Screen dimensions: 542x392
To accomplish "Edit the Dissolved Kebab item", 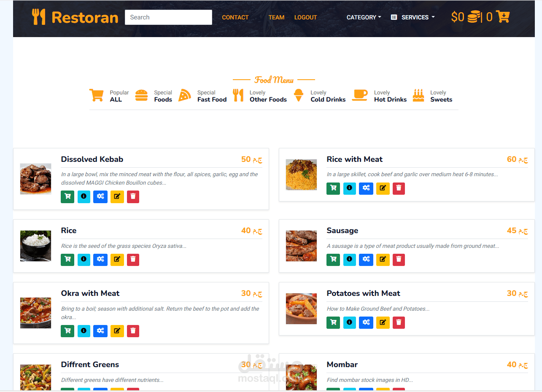I will pyautogui.click(x=117, y=196).
